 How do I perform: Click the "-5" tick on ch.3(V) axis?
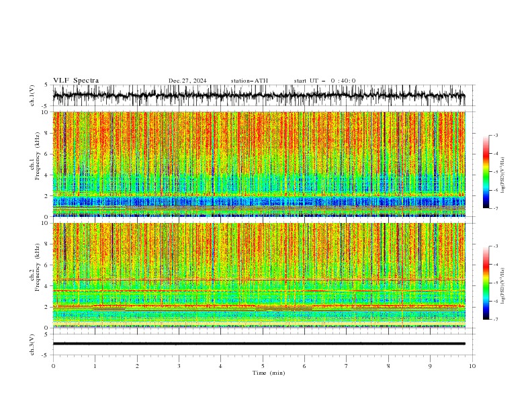pyautogui.click(x=45, y=355)
